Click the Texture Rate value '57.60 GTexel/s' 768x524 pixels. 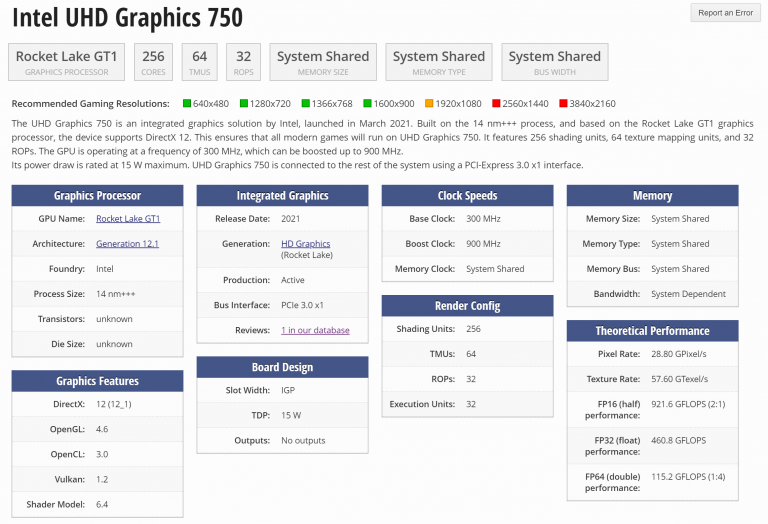pos(679,379)
